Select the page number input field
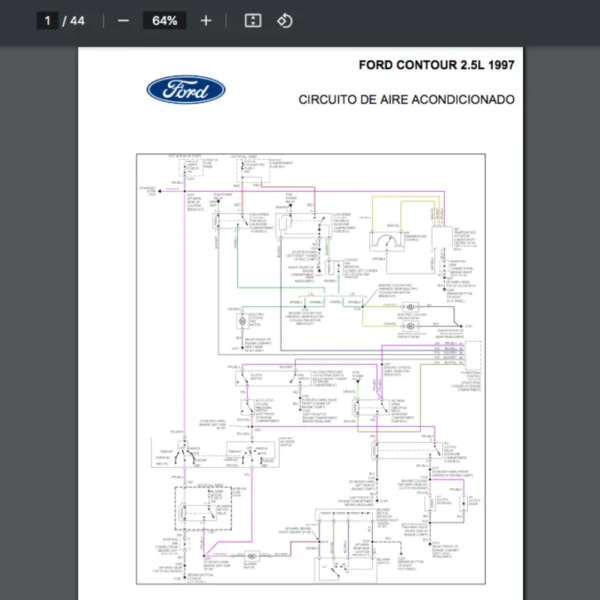Screen dimensions: 600x600 click(47, 21)
